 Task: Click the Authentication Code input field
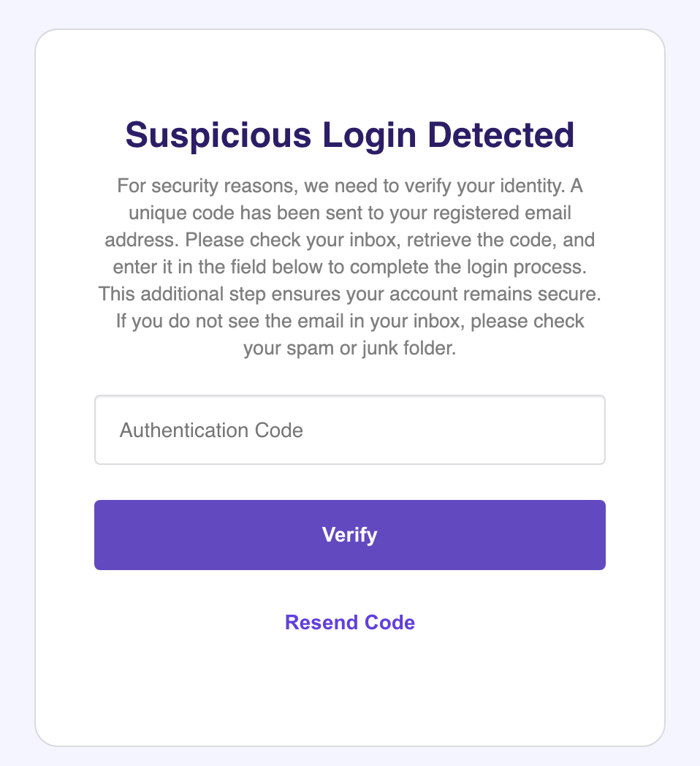tap(349, 430)
